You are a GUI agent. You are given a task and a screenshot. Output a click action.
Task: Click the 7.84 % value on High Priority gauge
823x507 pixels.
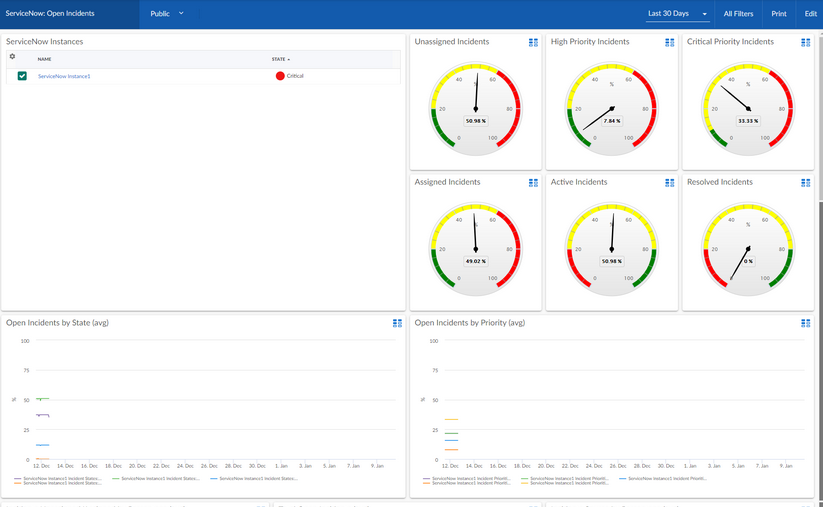[611, 121]
